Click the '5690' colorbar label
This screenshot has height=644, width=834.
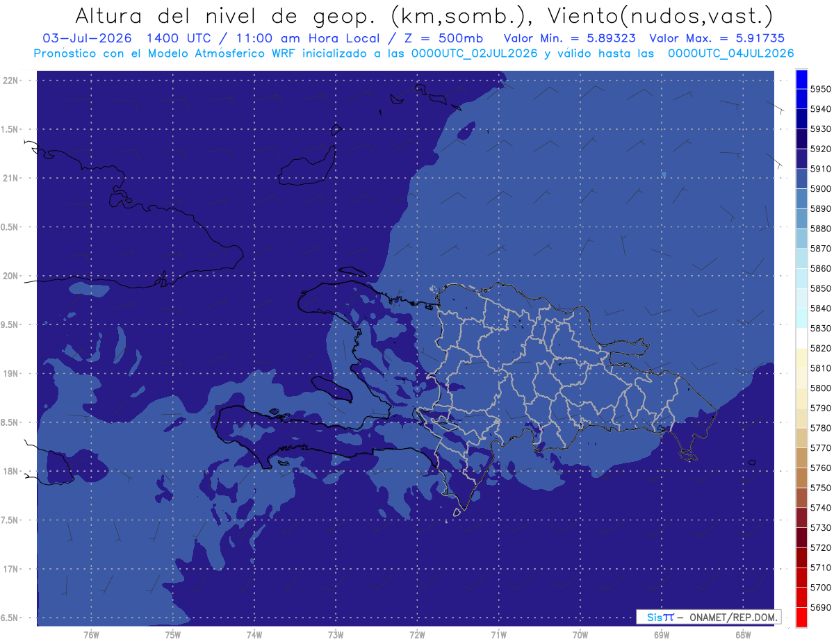[x=821, y=608]
